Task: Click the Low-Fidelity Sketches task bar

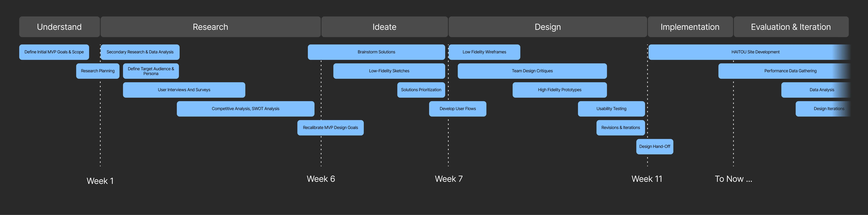Action: (x=389, y=71)
